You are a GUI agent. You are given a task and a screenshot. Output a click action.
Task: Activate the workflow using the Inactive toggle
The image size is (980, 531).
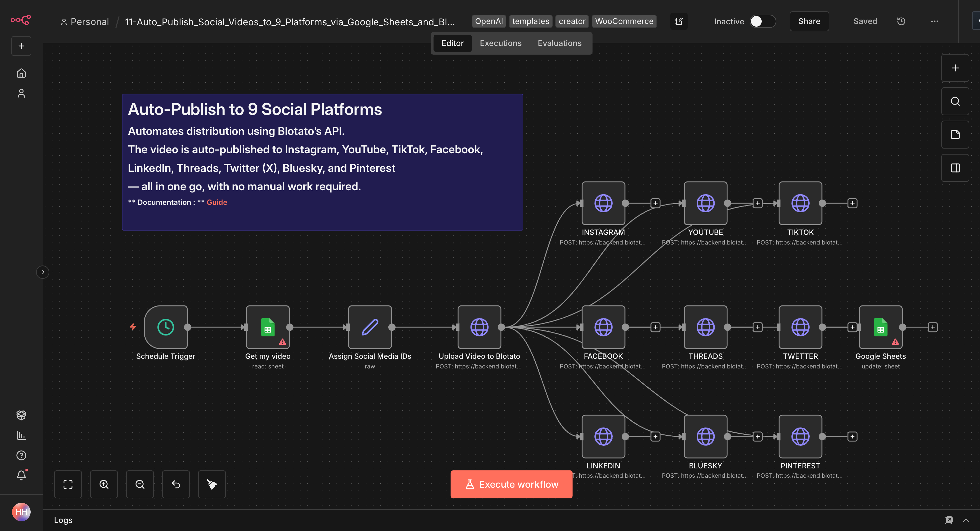[762, 22]
